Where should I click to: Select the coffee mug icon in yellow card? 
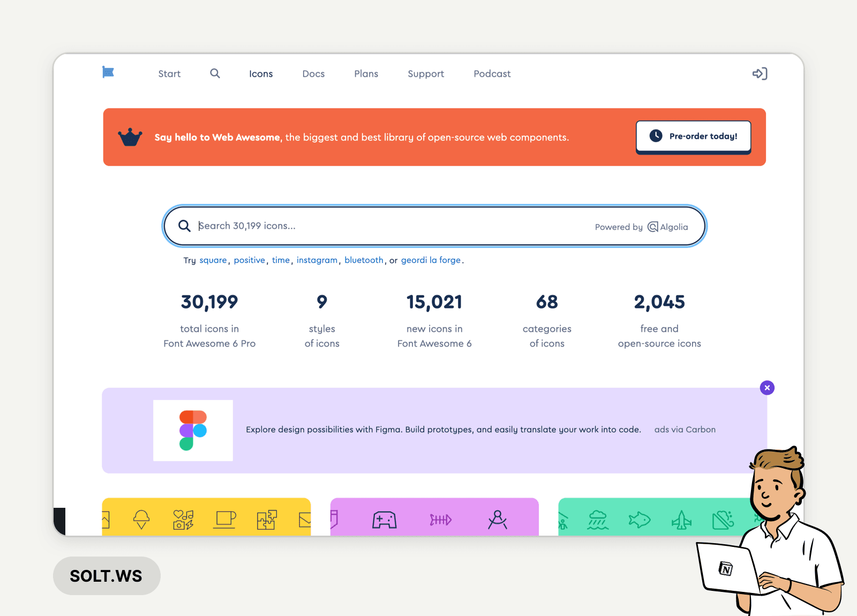[225, 520]
